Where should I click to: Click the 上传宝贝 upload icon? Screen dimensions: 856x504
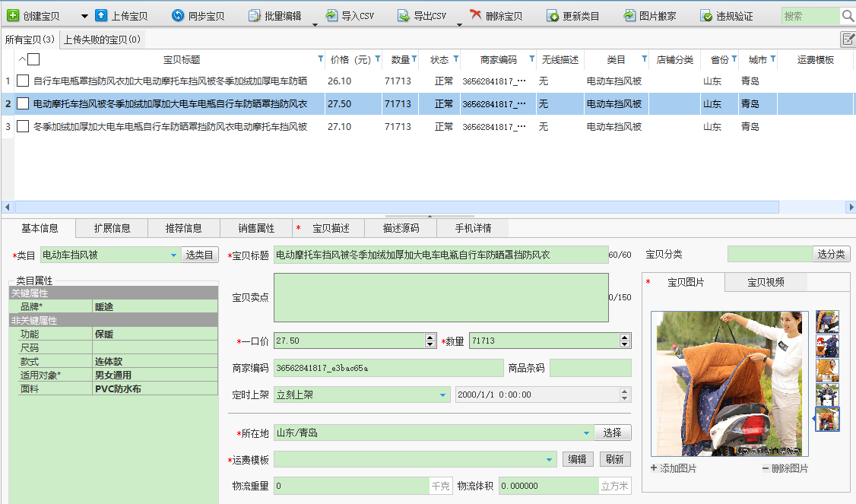coord(101,16)
